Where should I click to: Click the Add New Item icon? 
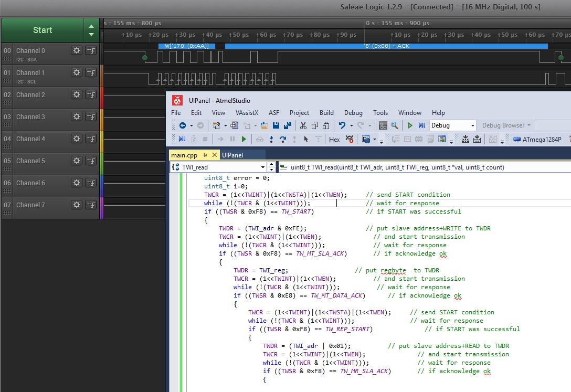(x=234, y=125)
